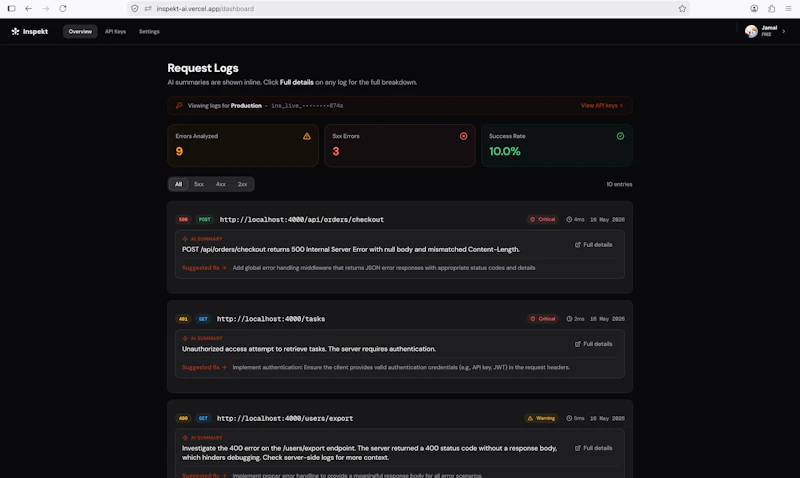Open the View API keys link
The height and width of the screenshot is (478, 800).
pyautogui.click(x=602, y=106)
